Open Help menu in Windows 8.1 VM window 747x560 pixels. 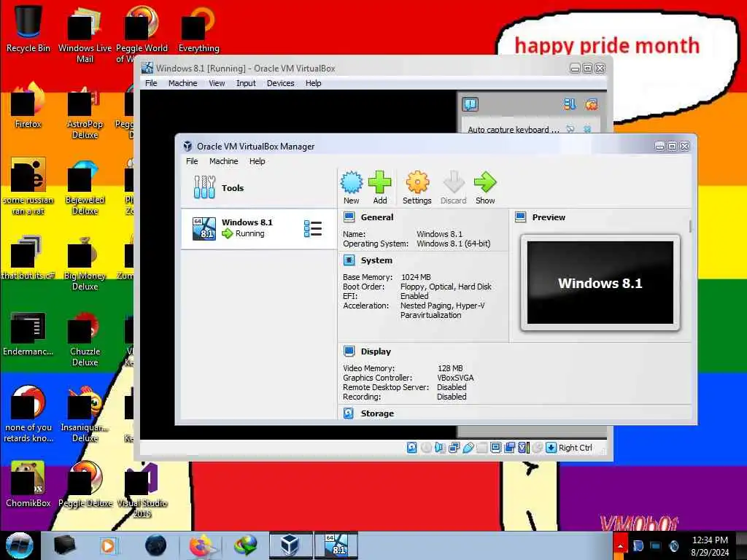[314, 83]
